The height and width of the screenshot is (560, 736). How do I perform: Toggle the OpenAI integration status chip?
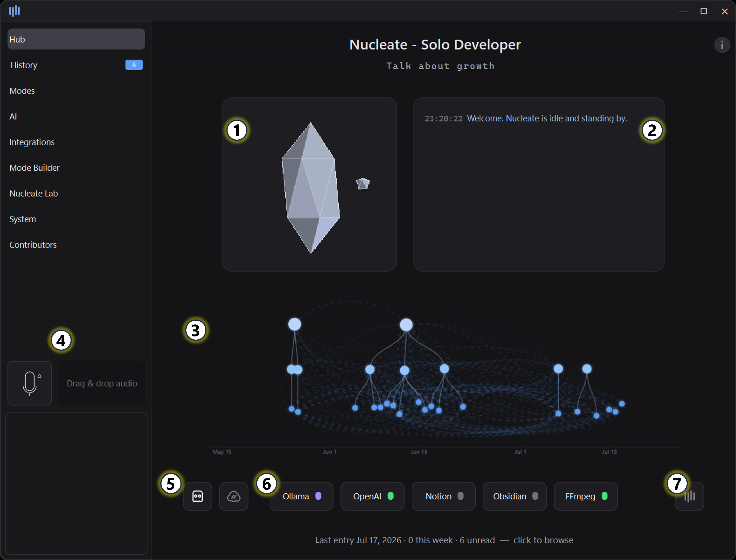coord(373,496)
